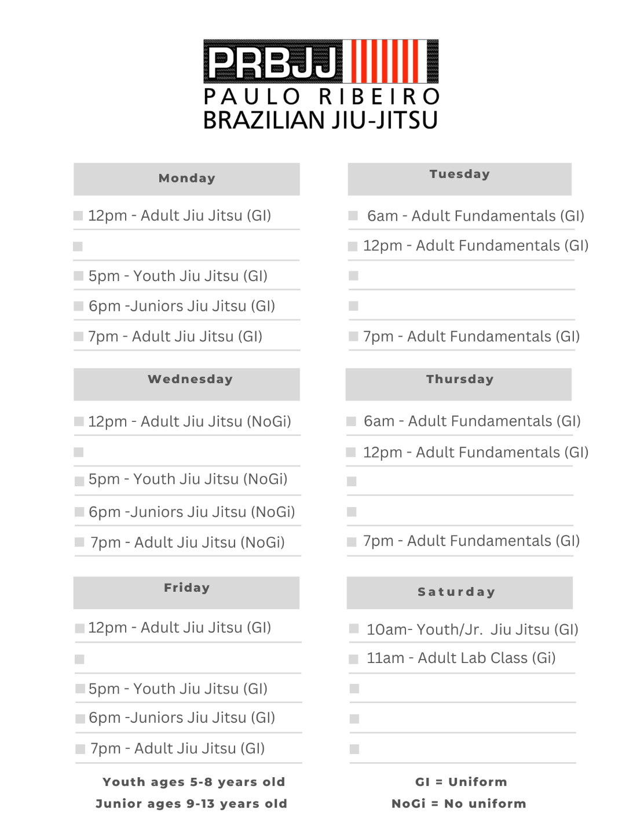Click the Thursday header bar
This screenshot has width=644, height=834.
(458, 384)
